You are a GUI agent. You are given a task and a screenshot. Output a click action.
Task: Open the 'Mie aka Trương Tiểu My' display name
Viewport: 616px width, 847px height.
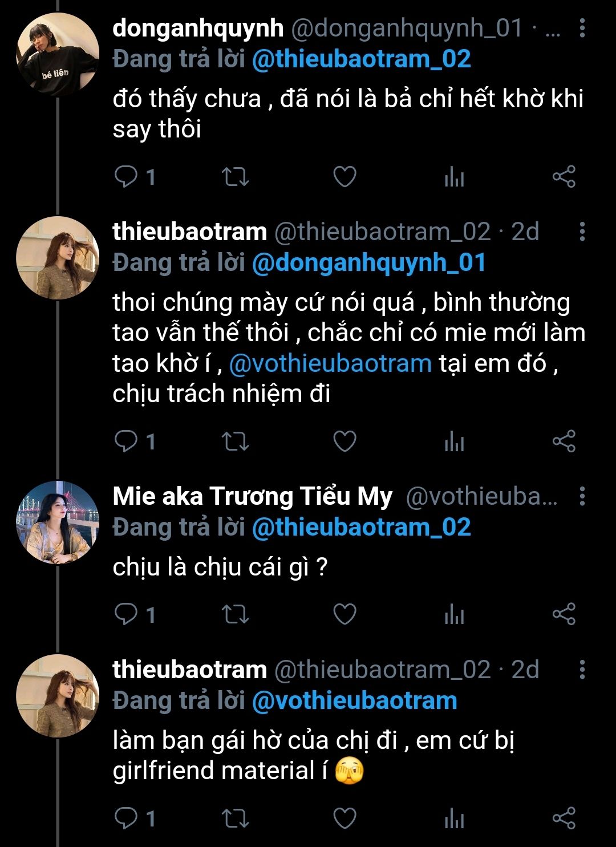tap(252, 496)
